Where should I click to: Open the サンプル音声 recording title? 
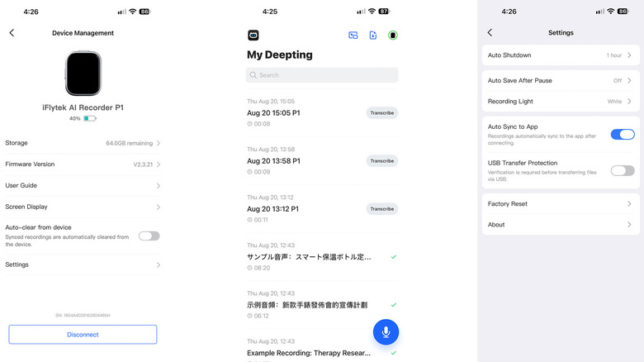(x=309, y=257)
